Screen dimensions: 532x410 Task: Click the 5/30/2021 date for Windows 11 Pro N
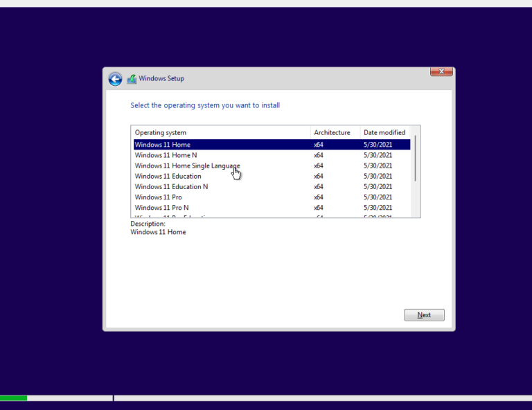[378, 208]
